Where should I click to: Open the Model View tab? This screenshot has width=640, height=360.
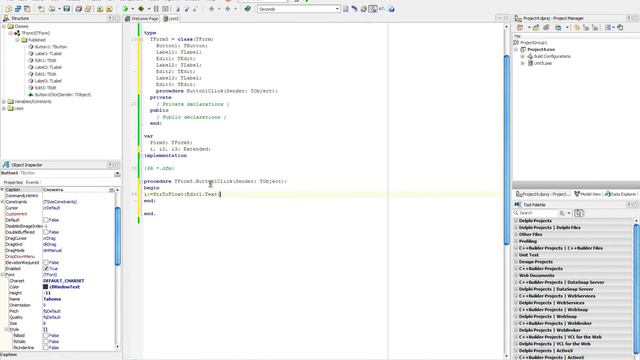(587, 194)
